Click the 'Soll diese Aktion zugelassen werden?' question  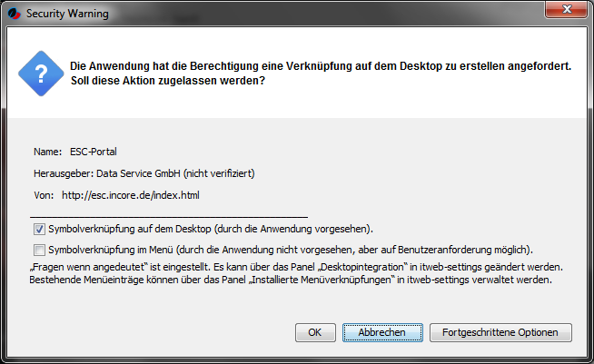[x=168, y=81]
